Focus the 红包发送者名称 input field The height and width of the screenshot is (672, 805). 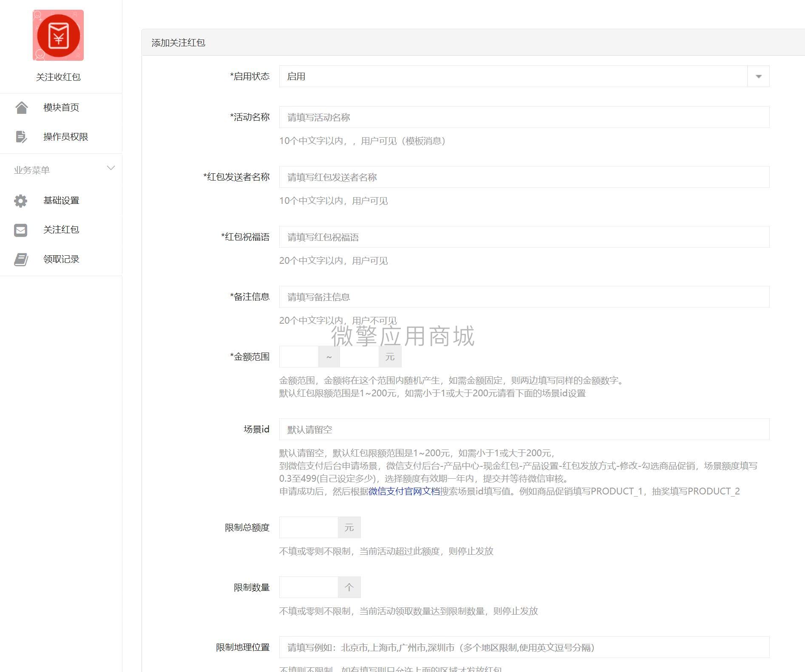pos(524,177)
